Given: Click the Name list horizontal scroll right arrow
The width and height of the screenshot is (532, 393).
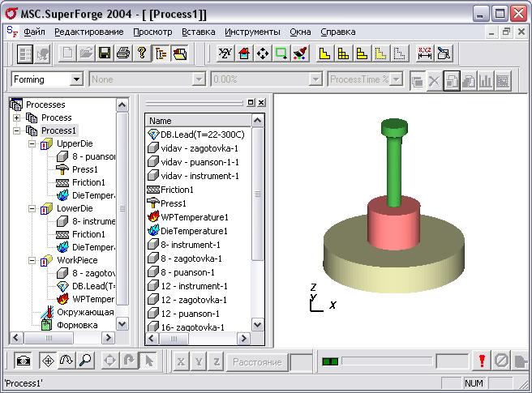Looking at the screenshot, I should [243, 339].
